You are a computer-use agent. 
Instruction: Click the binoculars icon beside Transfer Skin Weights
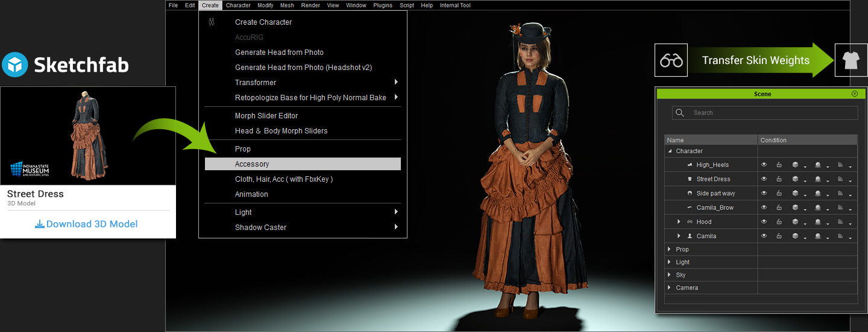[x=671, y=60]
